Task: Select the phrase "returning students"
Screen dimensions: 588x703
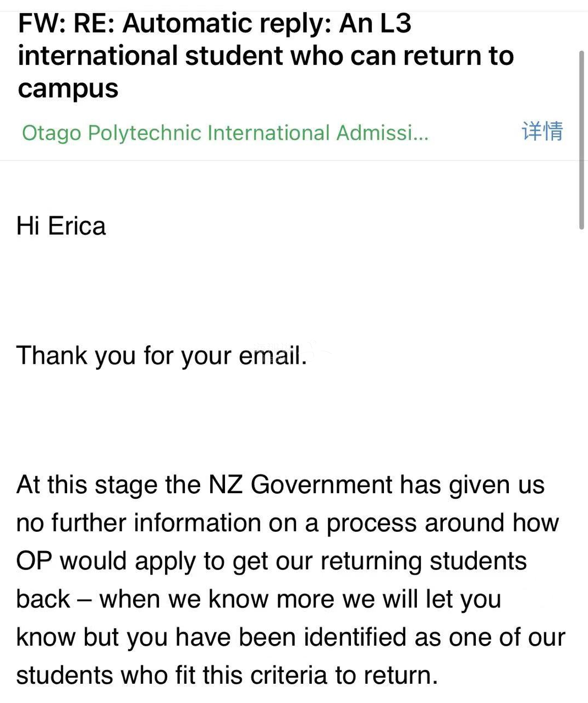Action: pos(424,561)
